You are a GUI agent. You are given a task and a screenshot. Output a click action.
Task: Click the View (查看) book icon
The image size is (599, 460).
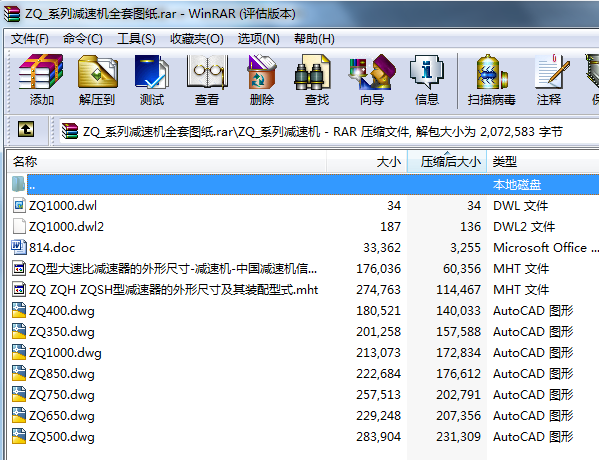207,71
